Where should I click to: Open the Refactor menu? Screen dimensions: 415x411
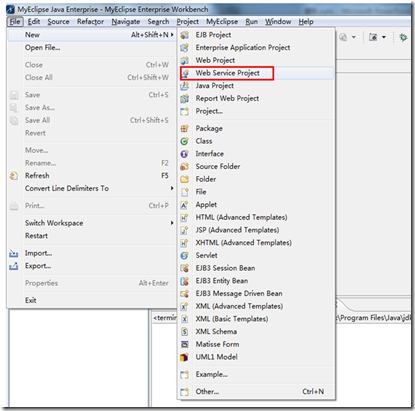(90, 22)
